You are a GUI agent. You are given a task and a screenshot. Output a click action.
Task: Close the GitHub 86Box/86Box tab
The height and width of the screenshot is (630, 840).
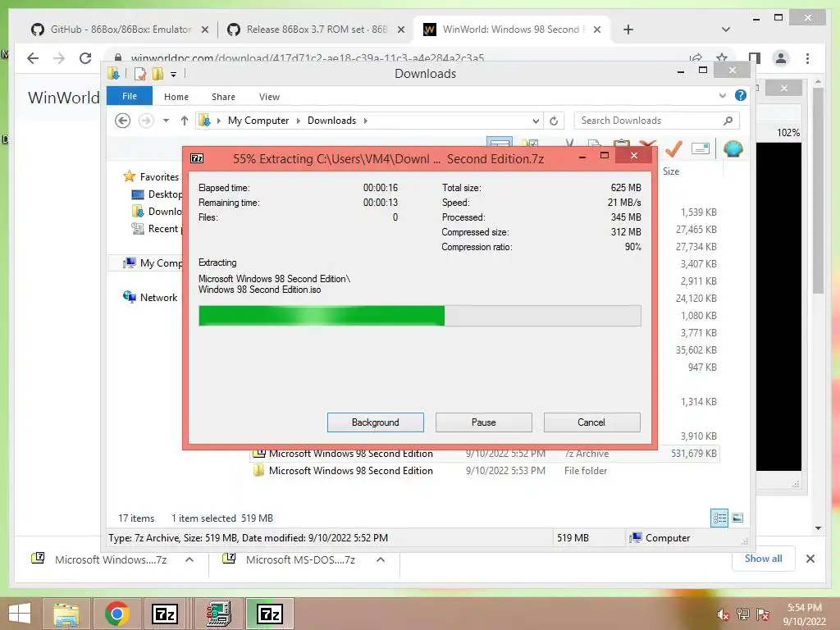(204, 30)
